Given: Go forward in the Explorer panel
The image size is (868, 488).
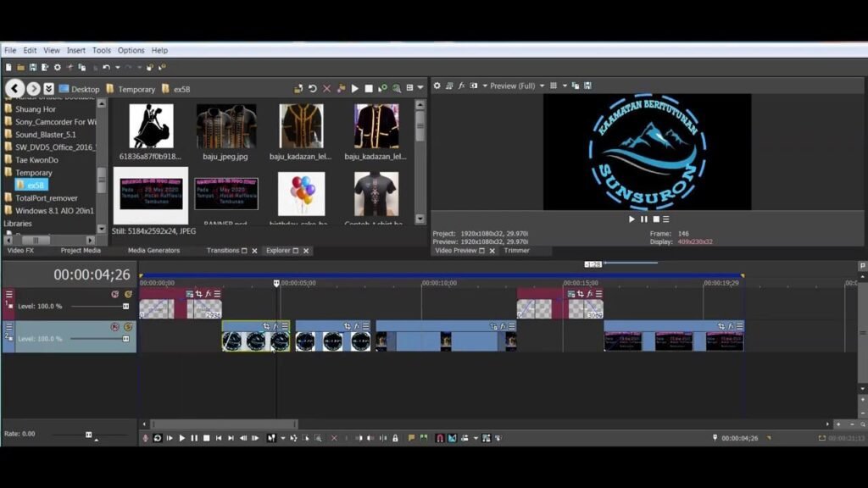Looking at the screenshot, I should click(33, 88).
